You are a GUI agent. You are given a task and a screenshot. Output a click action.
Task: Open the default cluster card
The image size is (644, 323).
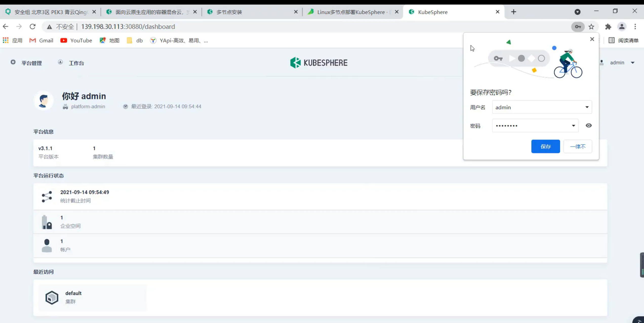click(x=92, y=297)
